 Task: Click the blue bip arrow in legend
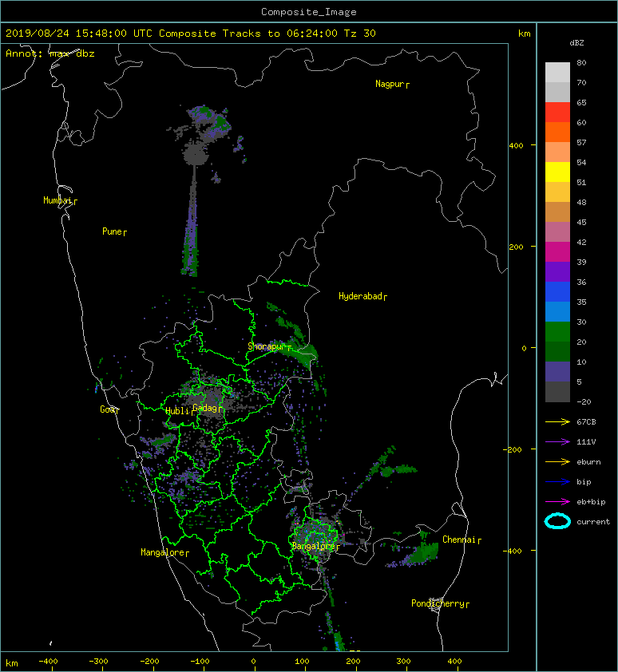(x=557, y=482)
